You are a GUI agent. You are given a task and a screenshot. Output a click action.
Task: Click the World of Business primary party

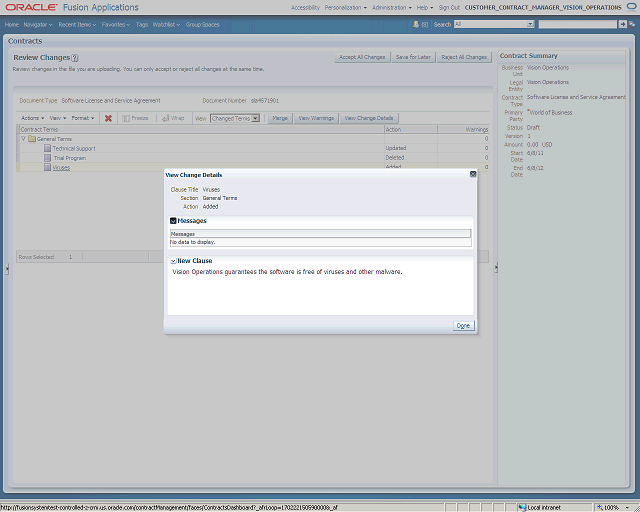click(551, 113)
